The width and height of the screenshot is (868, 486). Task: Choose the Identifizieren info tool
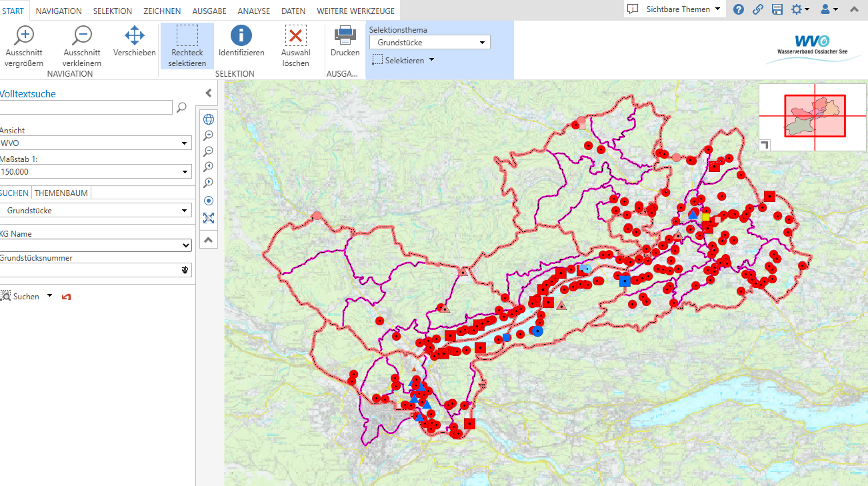[241, 41]
